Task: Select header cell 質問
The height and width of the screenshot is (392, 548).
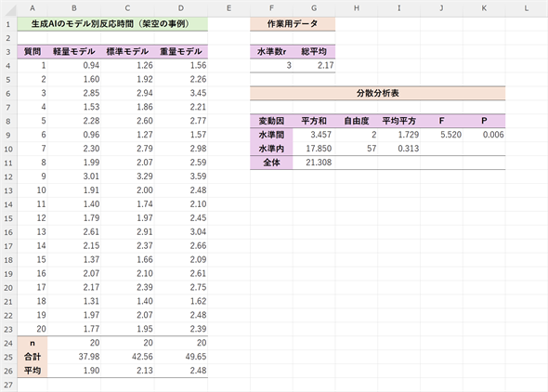Action: coord(33,52)
